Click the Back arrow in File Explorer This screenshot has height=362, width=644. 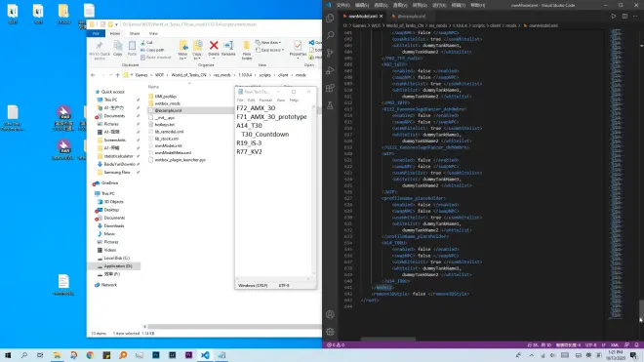tap(93, 75)
